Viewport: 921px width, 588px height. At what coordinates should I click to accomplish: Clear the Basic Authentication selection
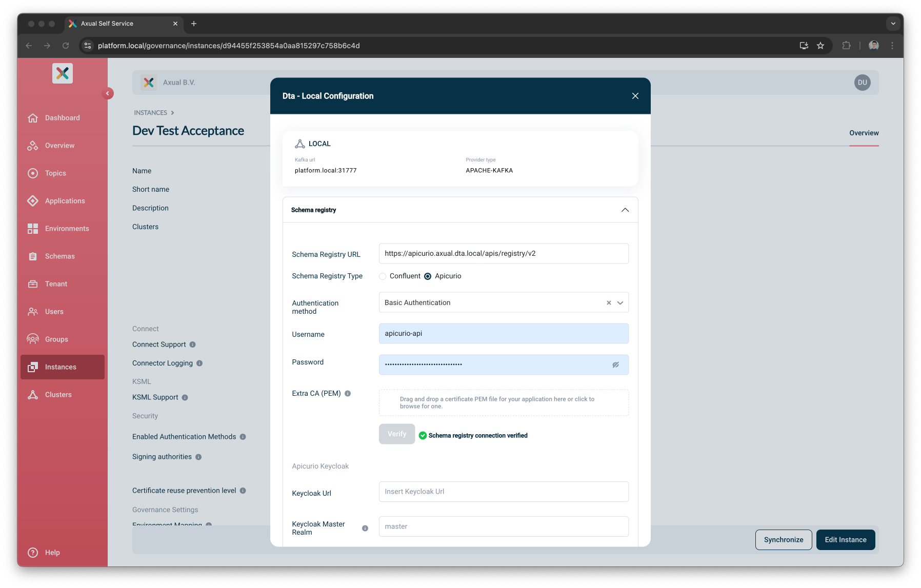click(609, 303)
